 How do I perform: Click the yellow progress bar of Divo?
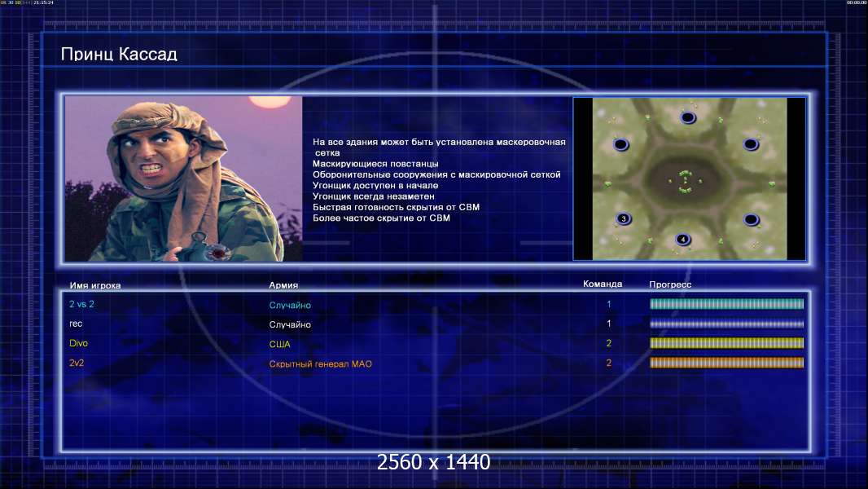(726, 343)
